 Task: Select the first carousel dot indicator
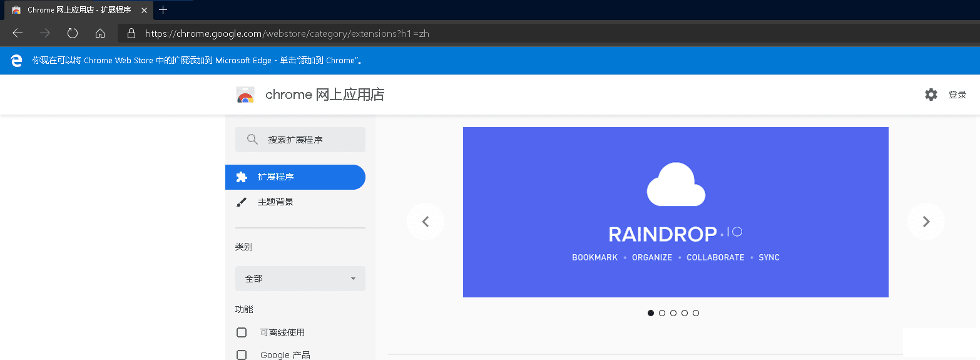pos(651,313)
